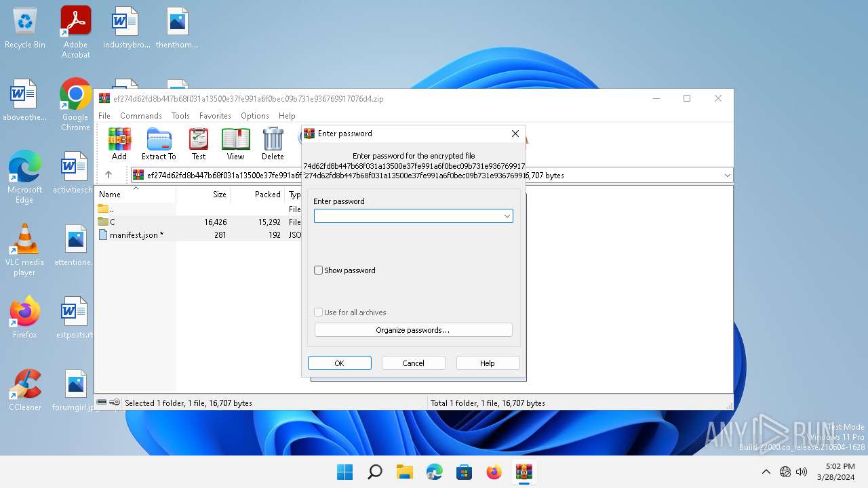
Task: Open the Tools menu
Action: click(180, 116)
